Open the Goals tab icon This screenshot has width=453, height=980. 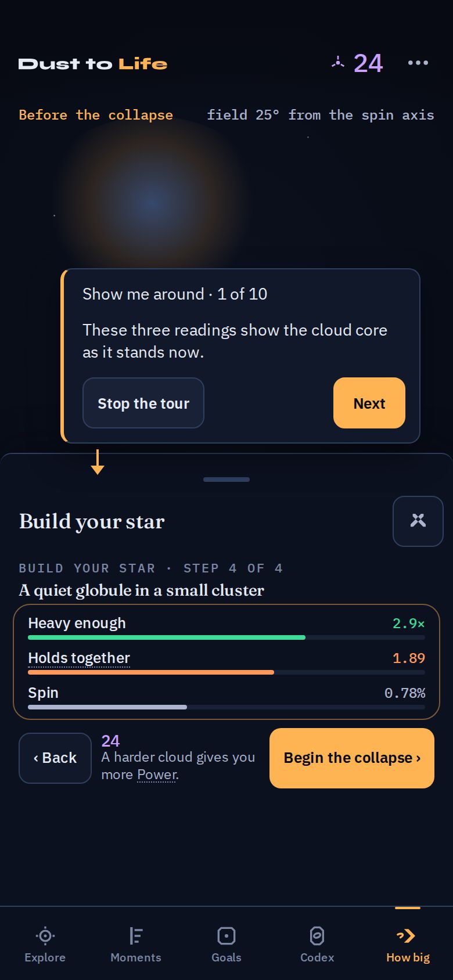[x=227, y=936]
